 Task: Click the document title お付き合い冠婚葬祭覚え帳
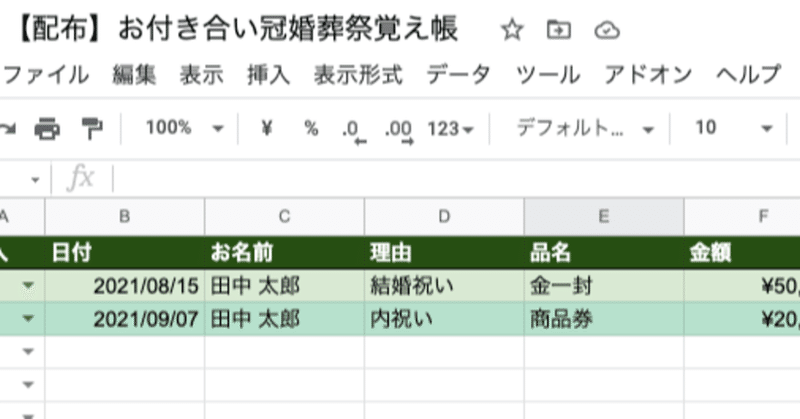click(x=288, y=29)
